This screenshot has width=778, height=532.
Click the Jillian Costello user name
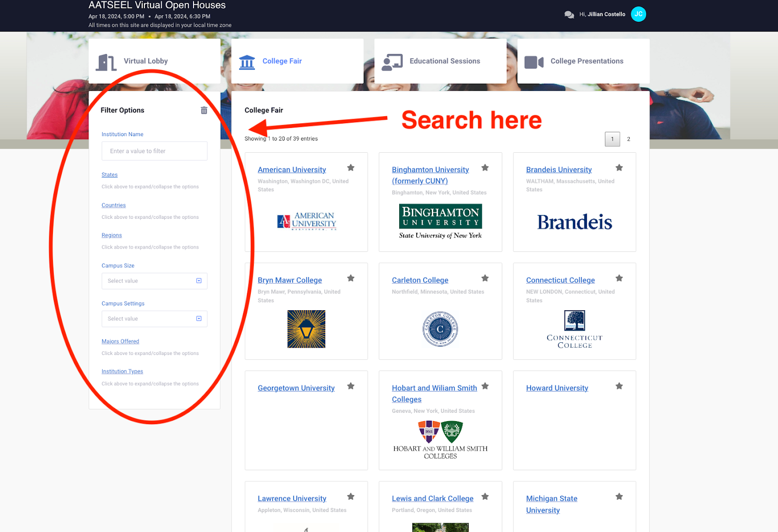coord(606,15)
